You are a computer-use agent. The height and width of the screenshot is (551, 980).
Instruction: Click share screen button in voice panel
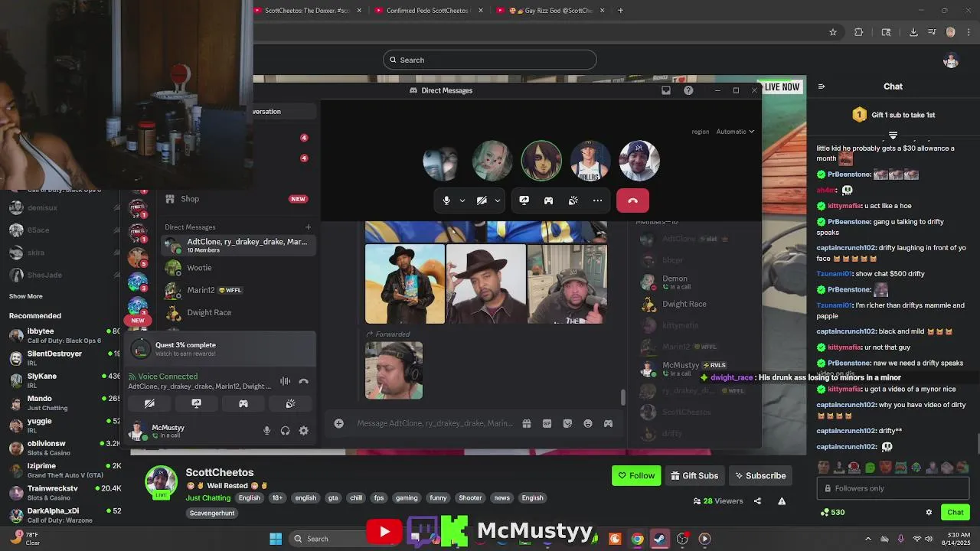pyautogui.click(x=196, y=403)
